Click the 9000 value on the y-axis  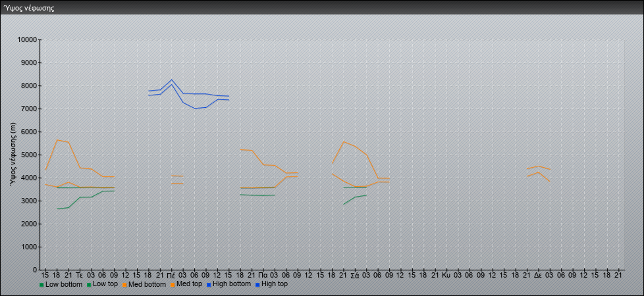pyautogui.click(x=29, y=62)
